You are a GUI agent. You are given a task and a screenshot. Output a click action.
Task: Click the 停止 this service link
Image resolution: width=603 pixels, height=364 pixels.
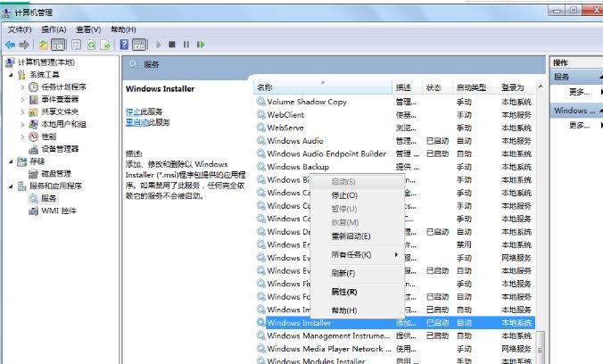click(x=133, y=112)
